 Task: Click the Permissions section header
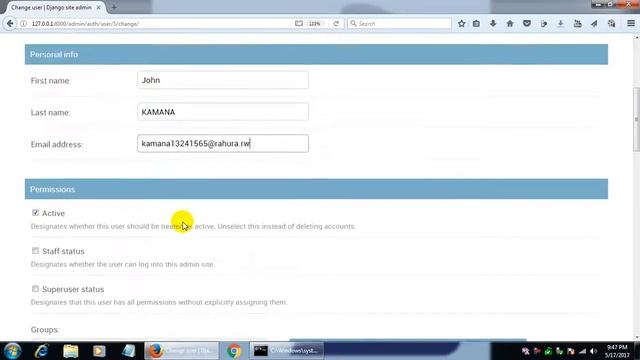tap(316, 189)
